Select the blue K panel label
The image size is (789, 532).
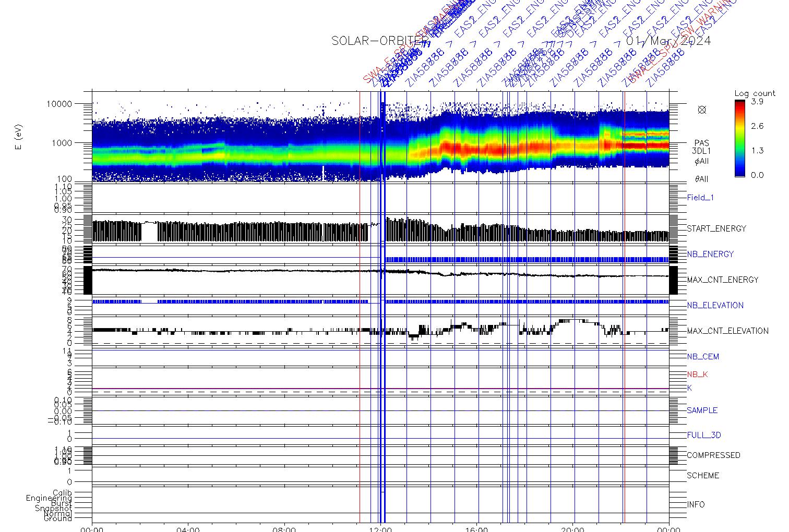[689, 388]
